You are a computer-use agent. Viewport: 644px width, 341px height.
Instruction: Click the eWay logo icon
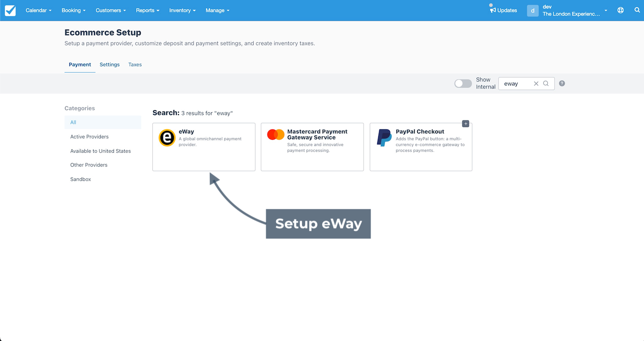coord(167,138)
